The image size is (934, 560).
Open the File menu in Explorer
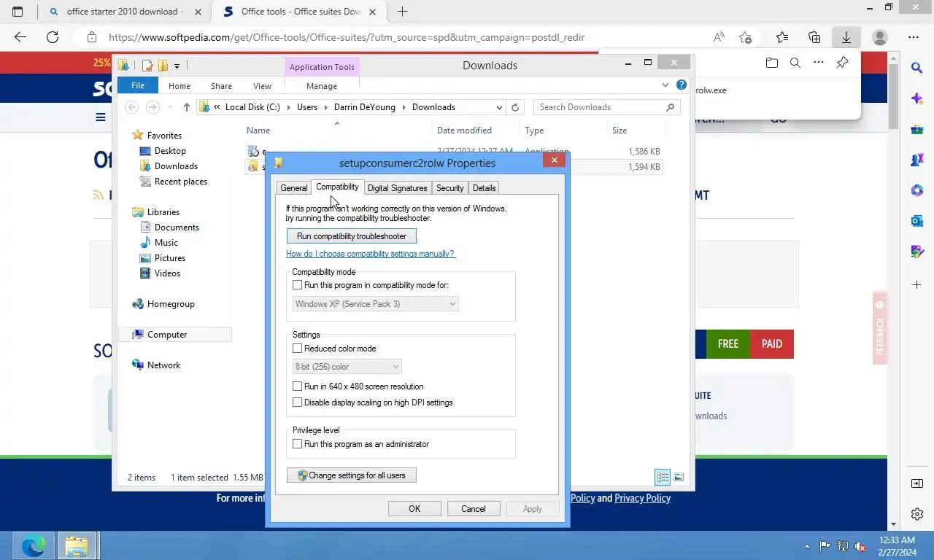138,85
